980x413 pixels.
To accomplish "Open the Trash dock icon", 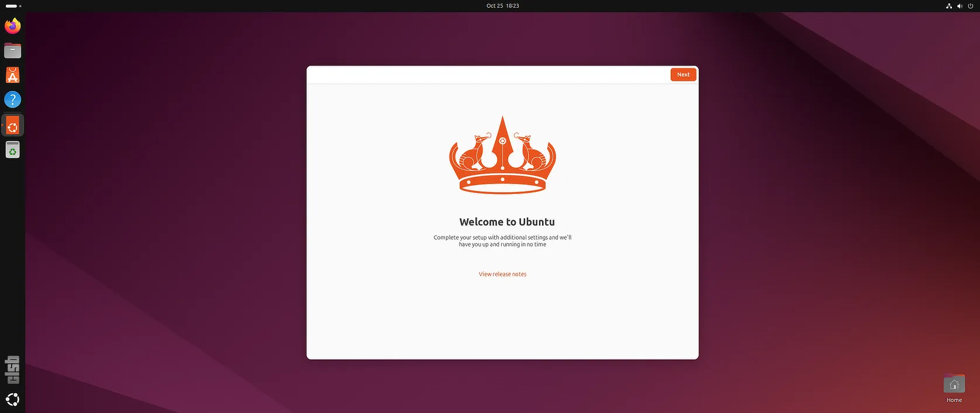I will [12, 150].
